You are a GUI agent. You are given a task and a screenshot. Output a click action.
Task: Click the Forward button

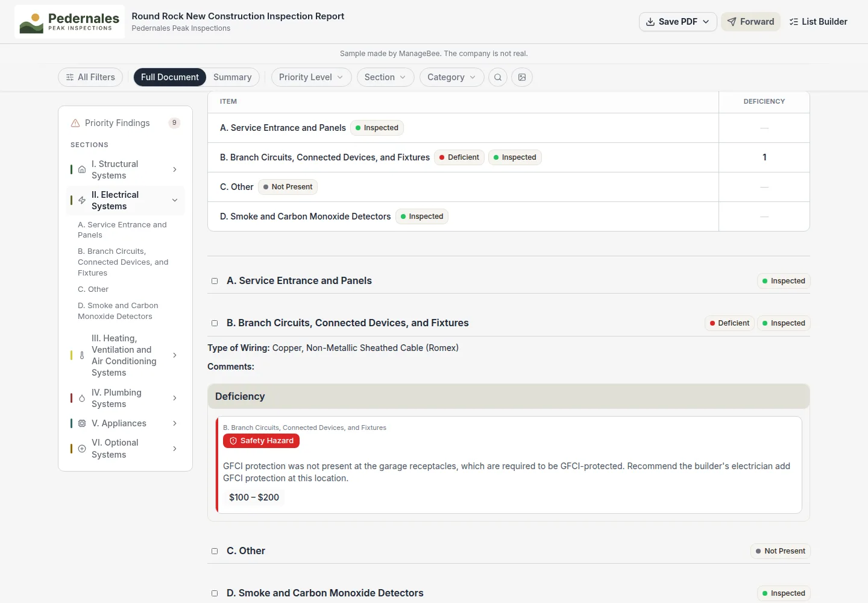750,22
